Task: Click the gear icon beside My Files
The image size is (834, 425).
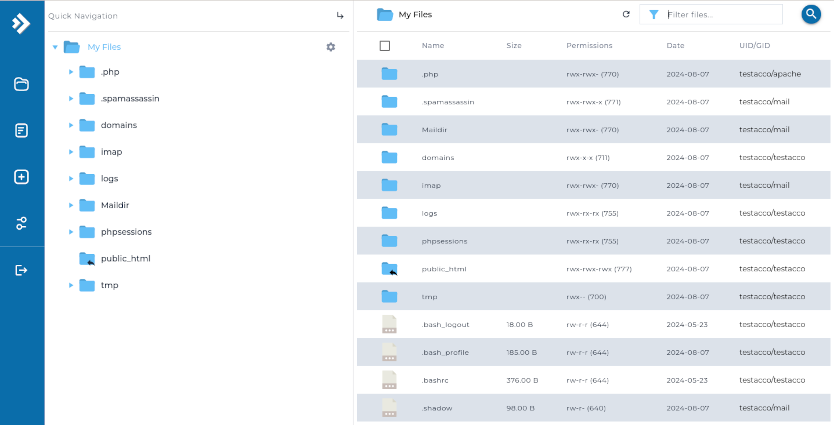Action: pyautogui.click(x=331, y=47)
